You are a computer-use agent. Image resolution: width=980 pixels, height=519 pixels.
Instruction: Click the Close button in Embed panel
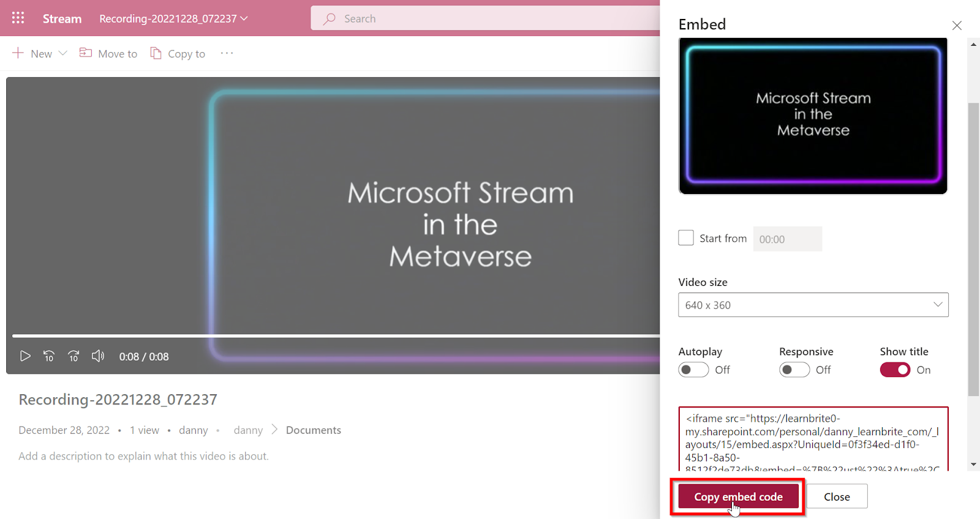click(837, 496)
